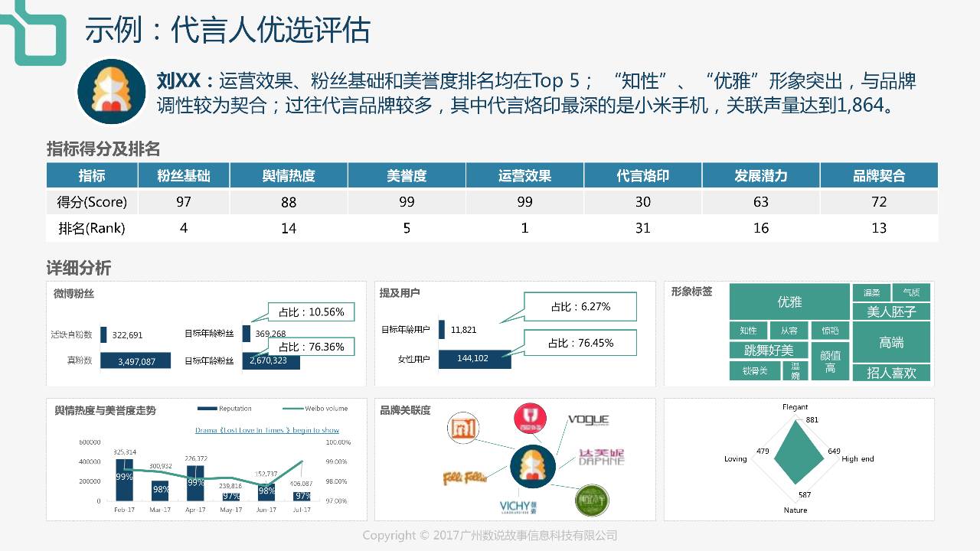
Task: Open the Drama Lost Love In Times link
Action: tap(267, 430)
